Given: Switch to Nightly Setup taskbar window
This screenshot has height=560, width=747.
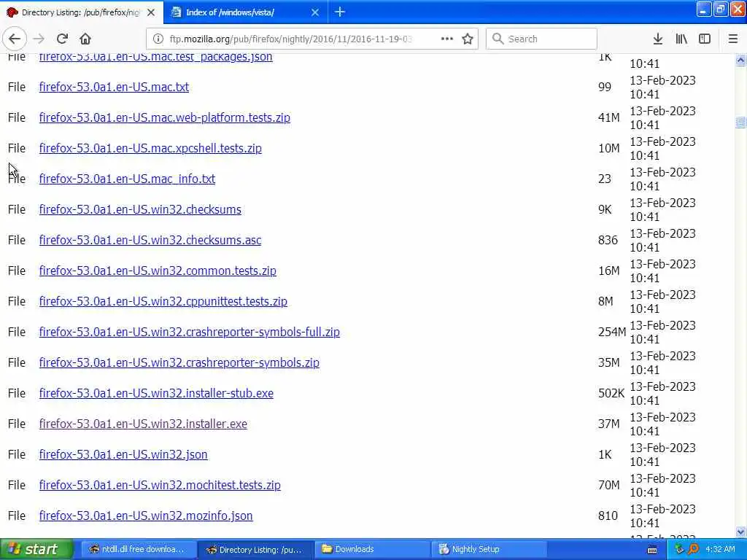Looking at the screenshot, I should [x=489, y=549].
